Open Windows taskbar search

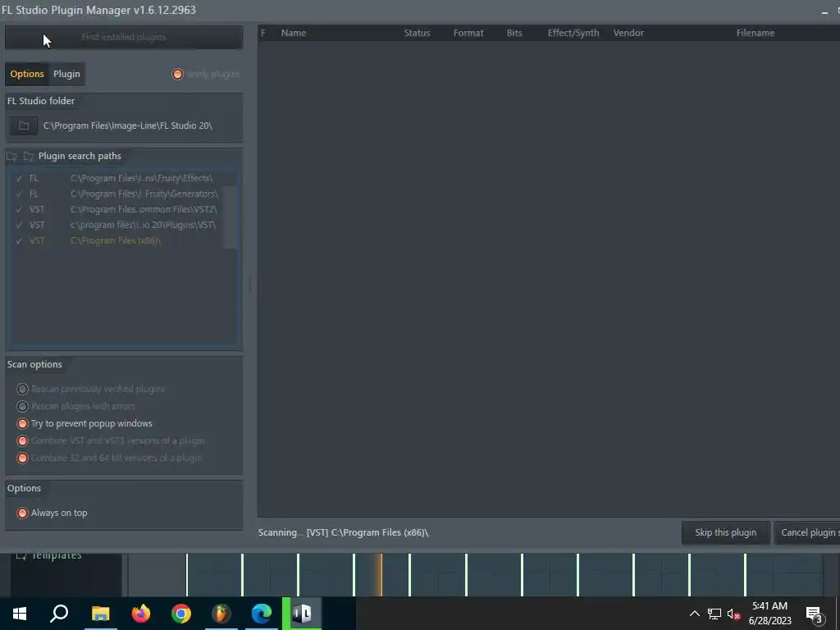tap(59, 614)
